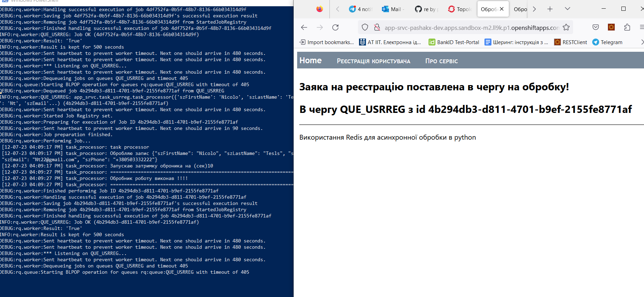Go back to the previous page
This screenshot has height=297, width=644.
pos(304,27)
